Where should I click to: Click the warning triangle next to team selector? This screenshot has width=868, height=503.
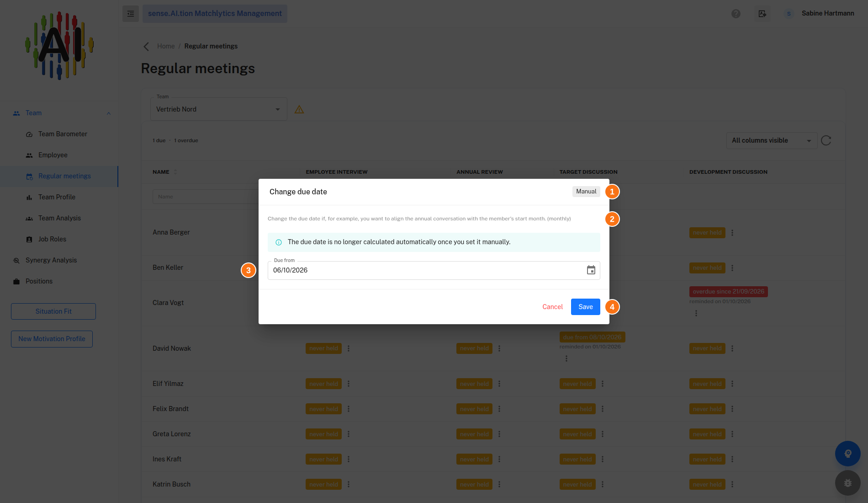299,110
